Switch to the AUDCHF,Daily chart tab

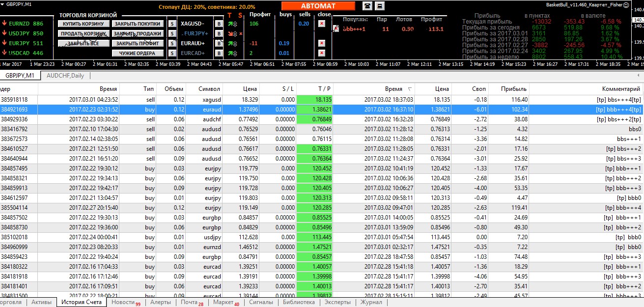pos(65,75)
